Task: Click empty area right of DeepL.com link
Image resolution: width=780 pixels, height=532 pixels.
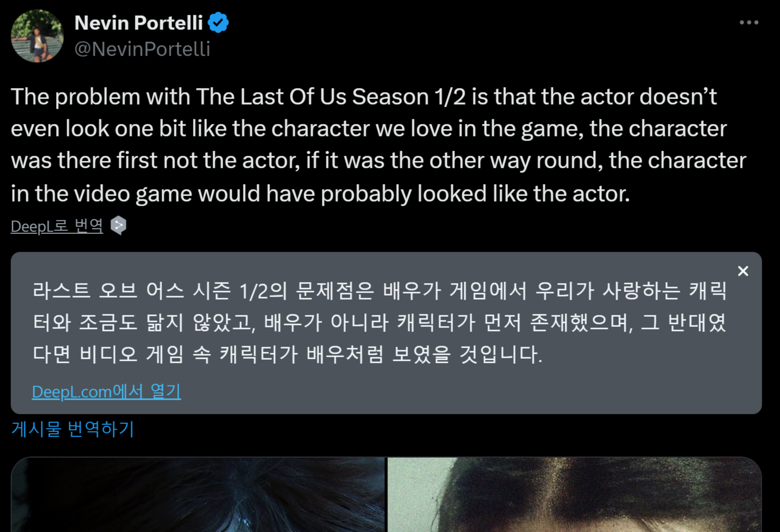Action: [455, 392]
